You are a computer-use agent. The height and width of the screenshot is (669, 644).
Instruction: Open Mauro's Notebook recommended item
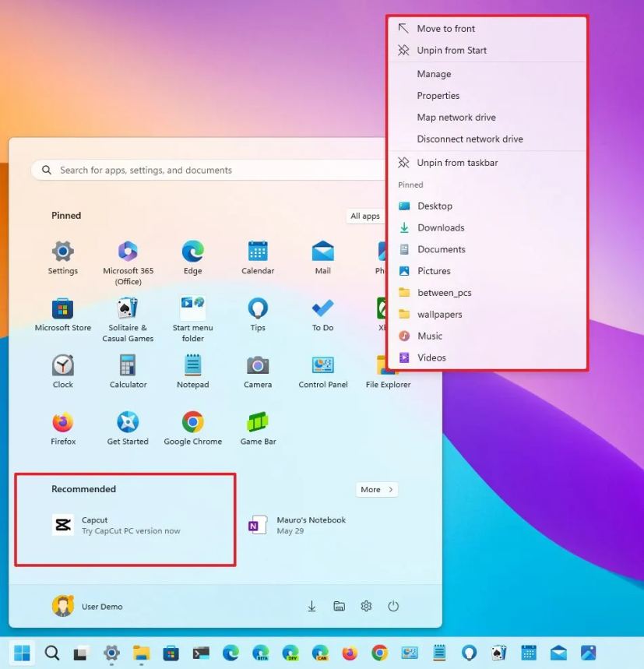297,525
